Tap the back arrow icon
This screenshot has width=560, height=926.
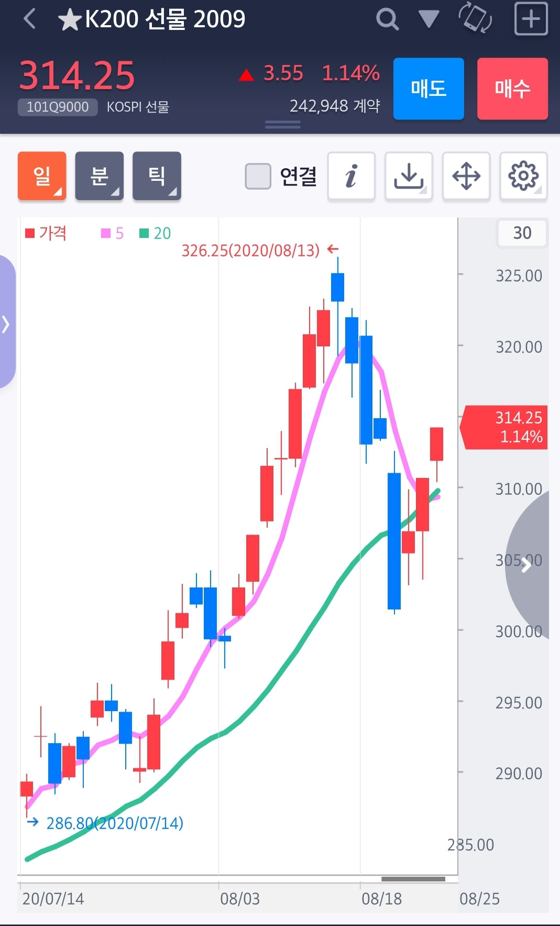[x=30, y=19]
